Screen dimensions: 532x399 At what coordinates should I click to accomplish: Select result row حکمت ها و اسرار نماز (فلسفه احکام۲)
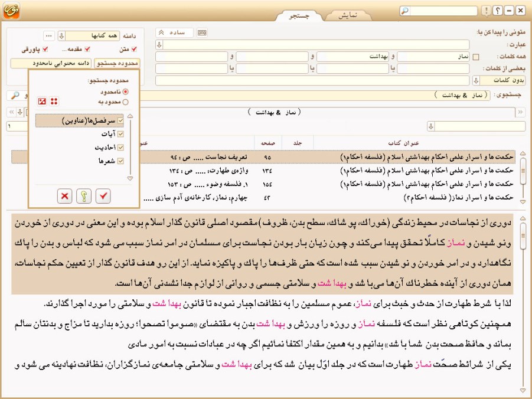click(263, 198)
